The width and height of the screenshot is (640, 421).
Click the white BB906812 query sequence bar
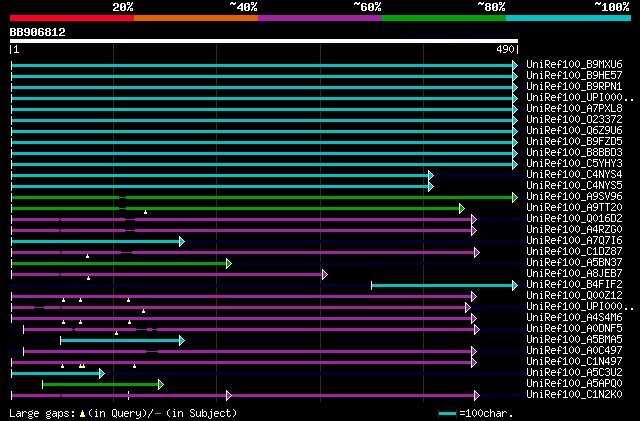(x=264, y=41)
